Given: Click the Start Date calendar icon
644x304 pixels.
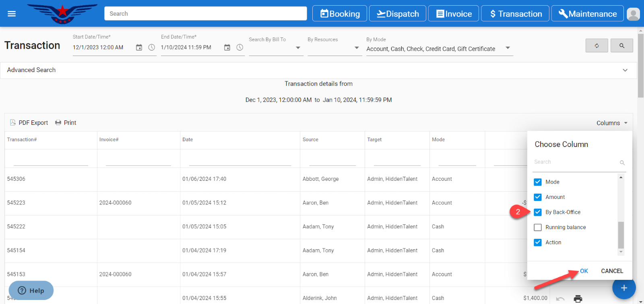Looking at the screenshot, I should point(139,48).
